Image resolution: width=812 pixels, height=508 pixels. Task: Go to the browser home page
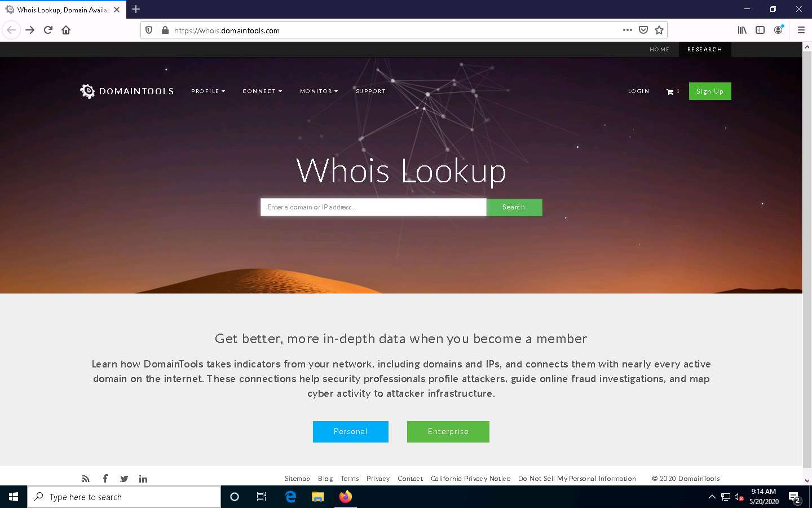click(66, 30)
